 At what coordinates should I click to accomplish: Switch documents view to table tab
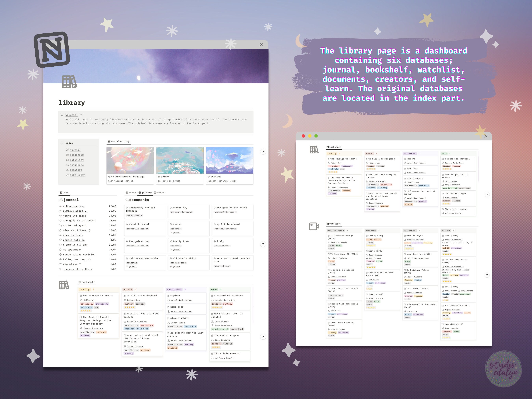[159, 193]
